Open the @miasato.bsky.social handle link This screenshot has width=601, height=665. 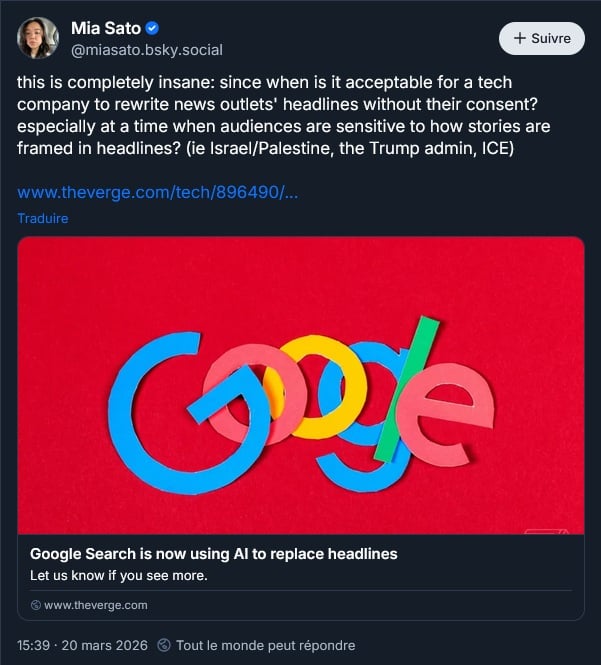click(x=147, y=49)
